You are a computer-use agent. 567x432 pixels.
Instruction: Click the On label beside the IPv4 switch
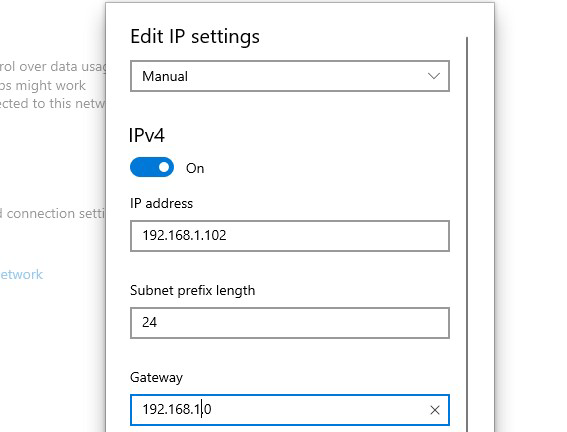[x=195, y=168]
